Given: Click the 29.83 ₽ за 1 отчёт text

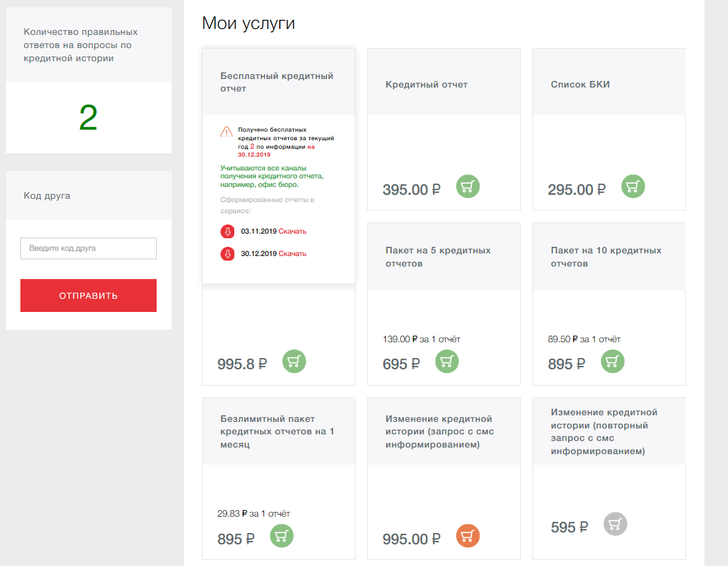Looking at the screenshot, I should [x=253, y=513].
